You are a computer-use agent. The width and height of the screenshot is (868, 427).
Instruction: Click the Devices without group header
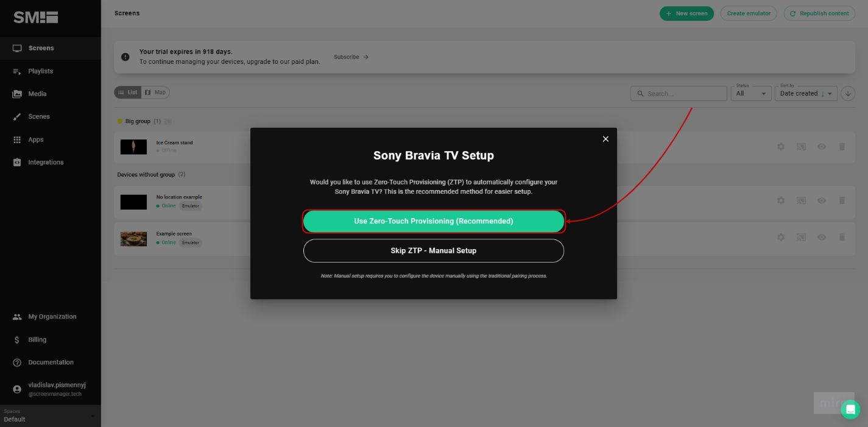point(146,175)
